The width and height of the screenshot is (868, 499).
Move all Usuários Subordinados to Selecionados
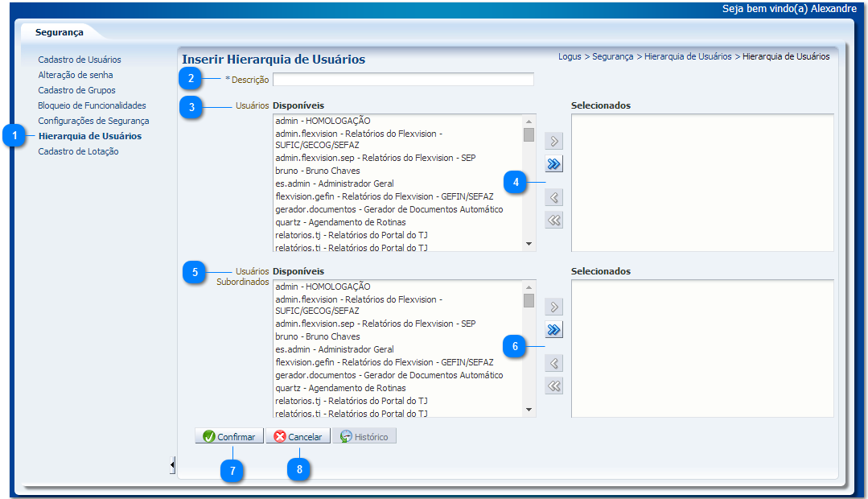(x=553, y=330)
